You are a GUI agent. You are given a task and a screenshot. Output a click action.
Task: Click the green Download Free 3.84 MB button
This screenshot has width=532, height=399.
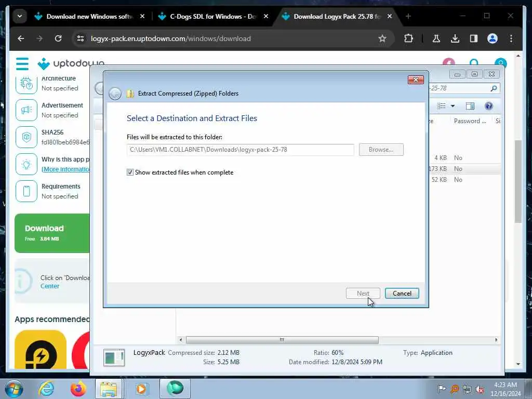point(52,233)
